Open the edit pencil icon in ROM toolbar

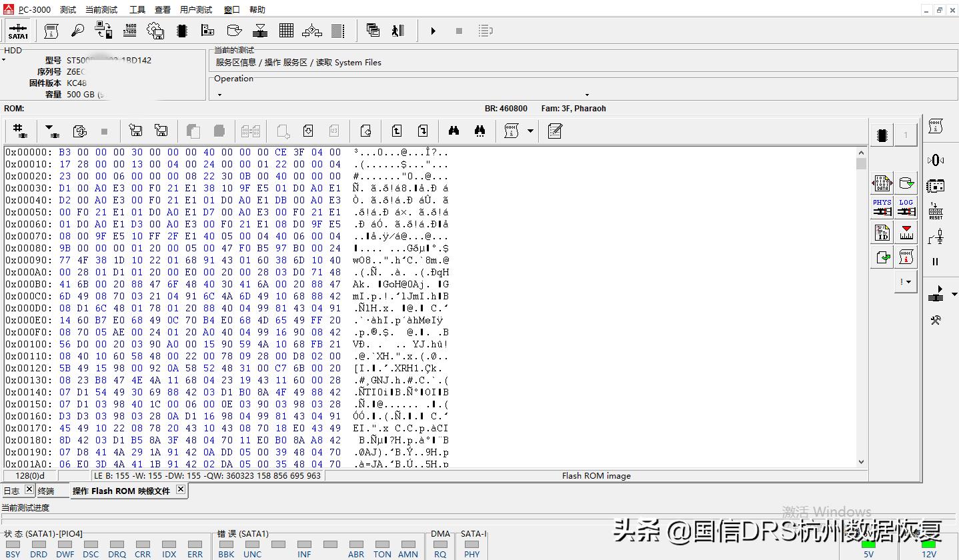click(x=555, y=131)
